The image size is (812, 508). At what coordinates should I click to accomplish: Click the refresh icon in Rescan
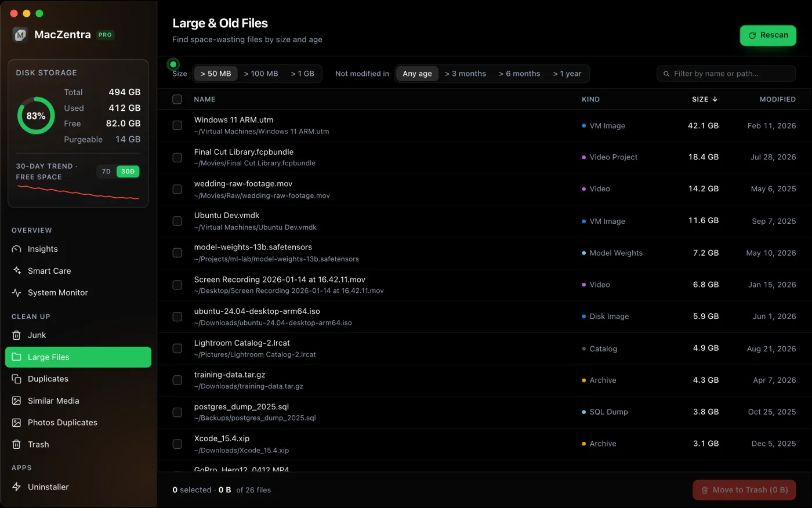coord(752,35)
